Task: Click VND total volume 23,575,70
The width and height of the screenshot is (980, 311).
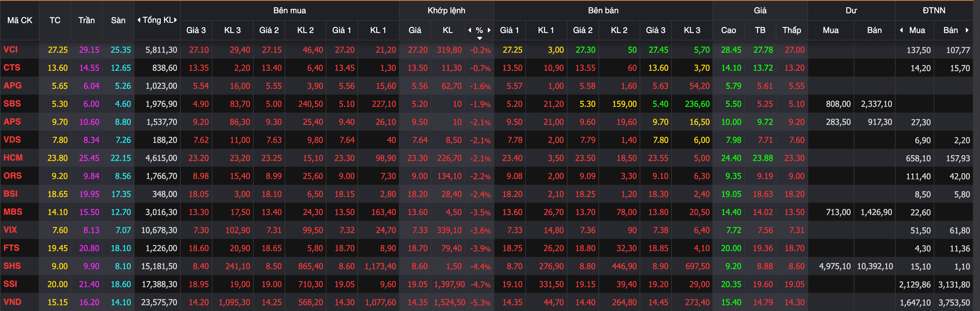Action: [x=159, y=302]
